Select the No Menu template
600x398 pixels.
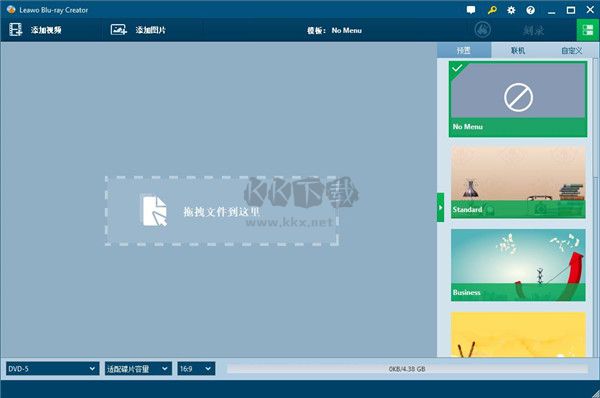click(x=518, y=99)
